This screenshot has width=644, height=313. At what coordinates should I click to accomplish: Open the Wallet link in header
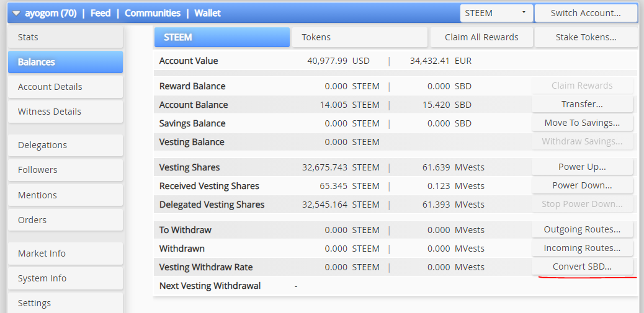[x=207, y=13]
